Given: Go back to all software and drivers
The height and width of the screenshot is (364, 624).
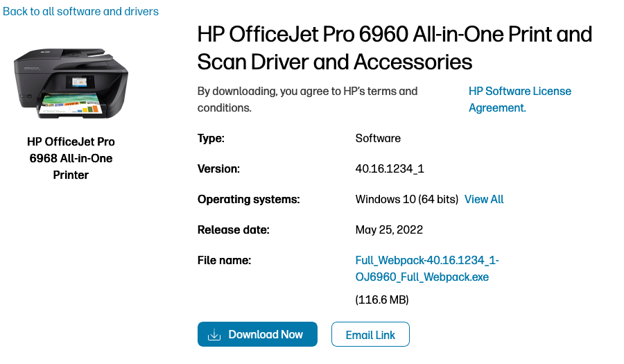Looking at the screenshot, I should click(80, 11).
